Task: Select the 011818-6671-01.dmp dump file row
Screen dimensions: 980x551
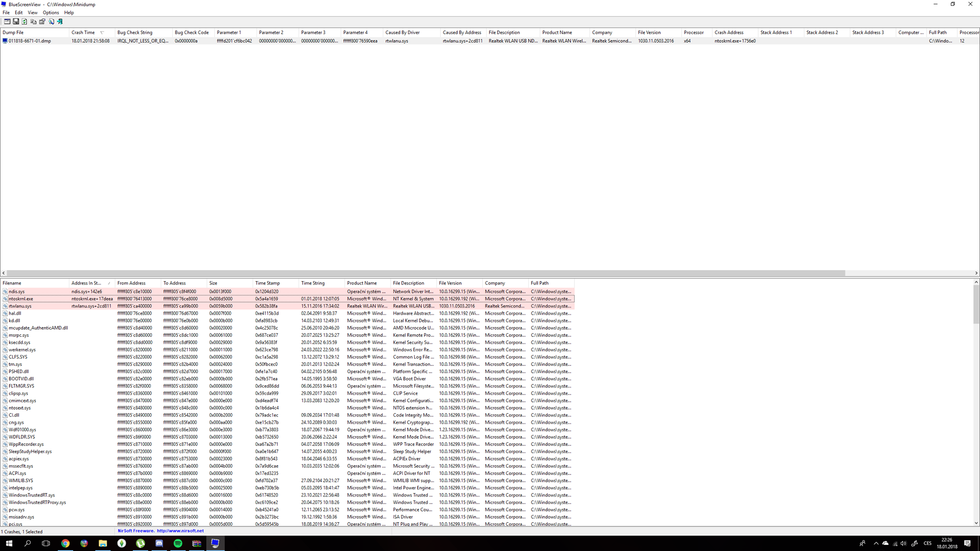Action: [x=30, y=41]
